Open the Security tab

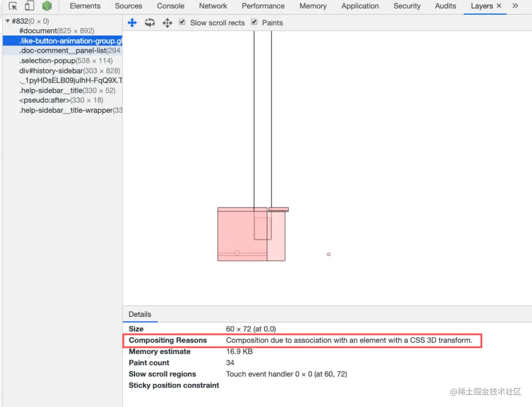point(407,6)
